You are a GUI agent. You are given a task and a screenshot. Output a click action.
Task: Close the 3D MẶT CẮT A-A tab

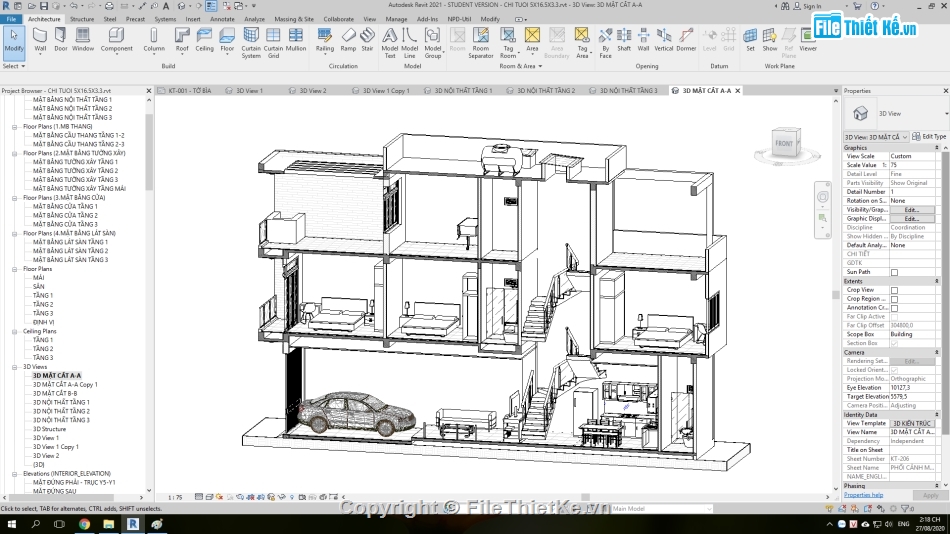point(737,90)
